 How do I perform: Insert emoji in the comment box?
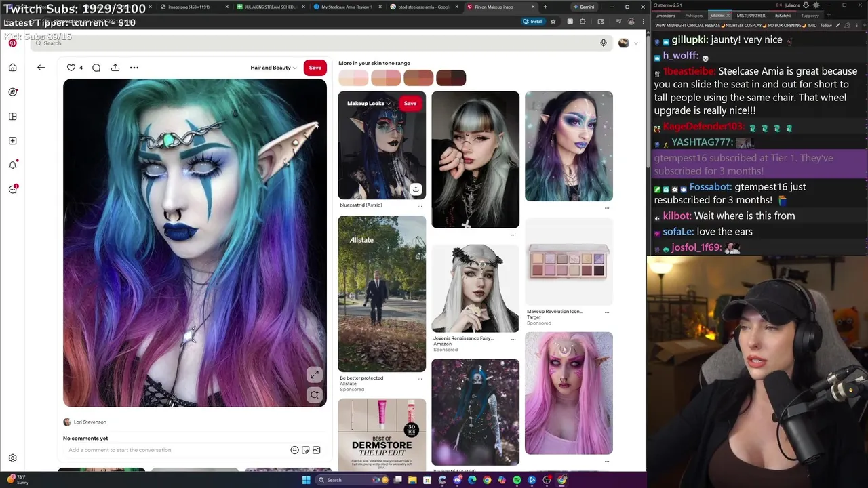pyautogui.click(x=294, y=450)
